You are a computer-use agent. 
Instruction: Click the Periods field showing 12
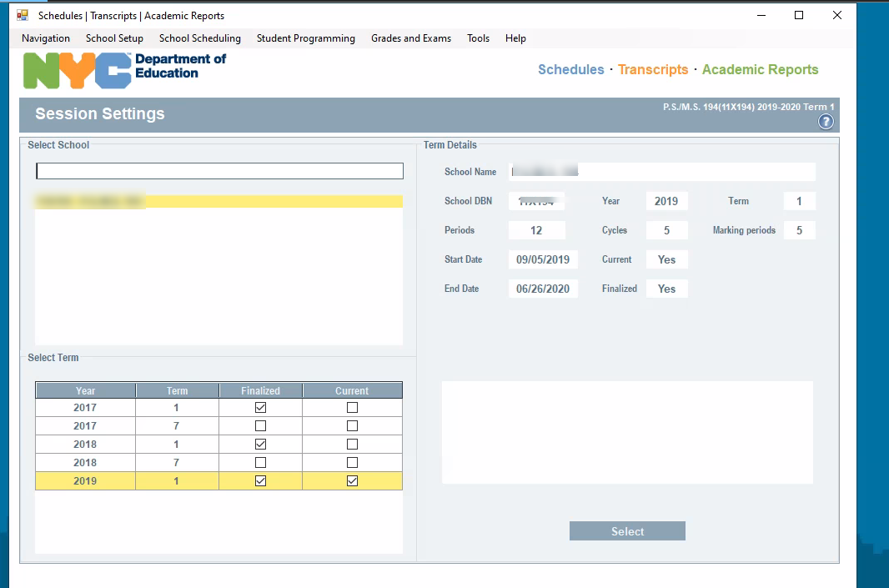click(536, 230)
